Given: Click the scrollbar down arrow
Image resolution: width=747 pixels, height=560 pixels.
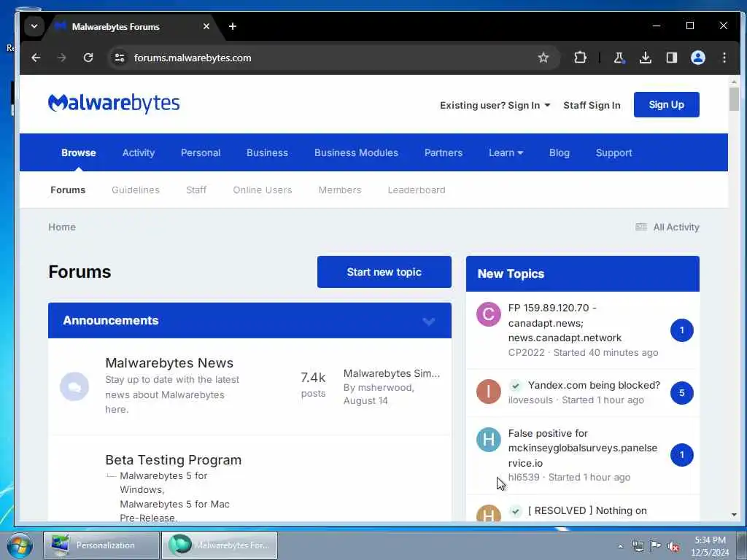Looking at the screenshot, I should pyautogui.click(x=734, y=515).
